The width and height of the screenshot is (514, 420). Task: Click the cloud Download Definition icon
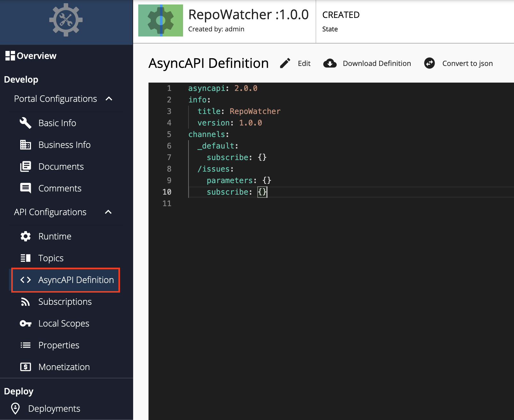pyautogui.click(x=330, y=63)
